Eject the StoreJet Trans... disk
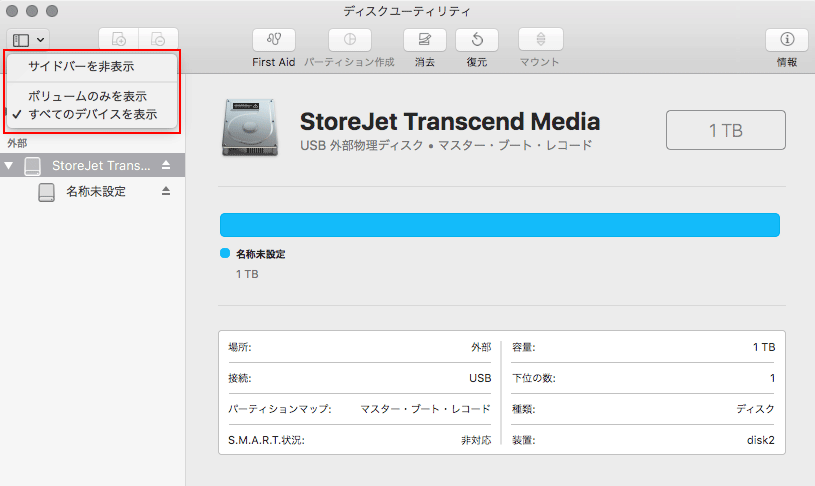The image size is (815, 486). (x=166, y=165)
